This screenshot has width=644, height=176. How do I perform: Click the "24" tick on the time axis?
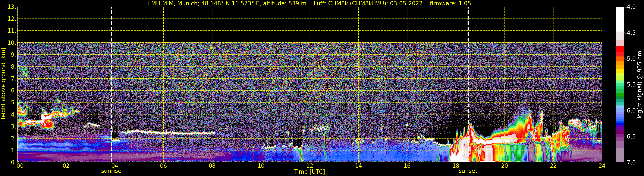point(602,166)
